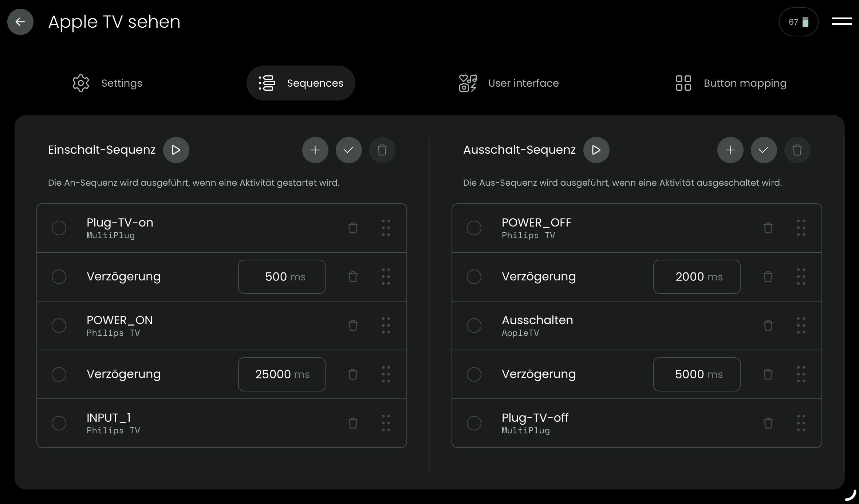Play the Ausschalt-Sequenz
This screenshot has width=859, height=504.
pyautogui.click(x=596, y=150)
